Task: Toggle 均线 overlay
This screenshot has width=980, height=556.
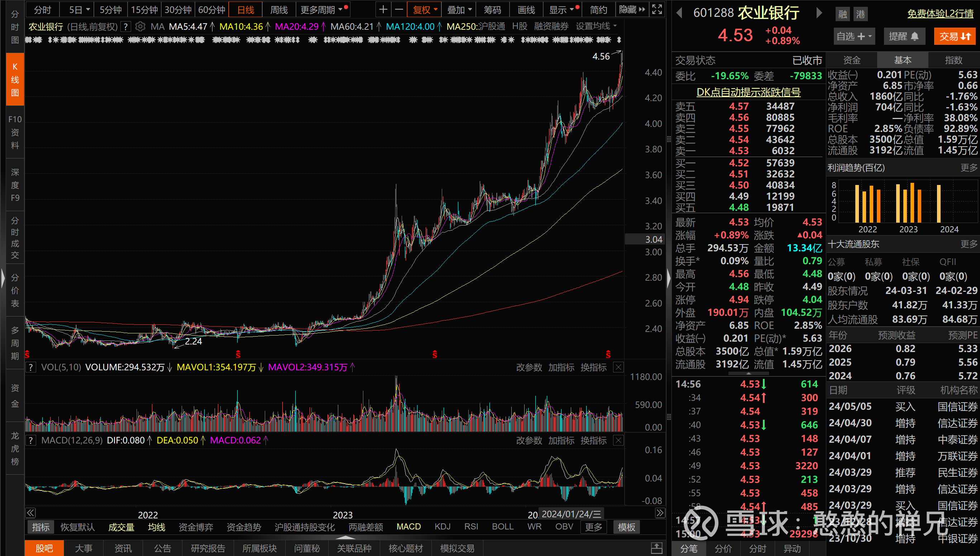Action: coord(157,527)
